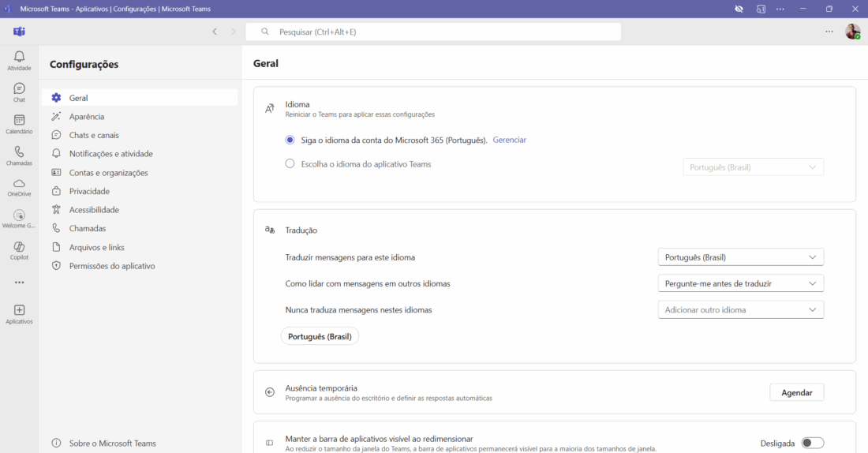868x453 pixels.
Task: Open the Aplicativos store icon
Action: (x=20, y=310)
